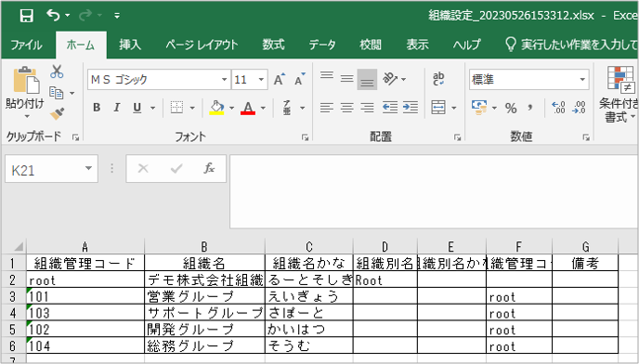Align text right
Viewport: 639px width, 364px height.
tap(367, 108)
